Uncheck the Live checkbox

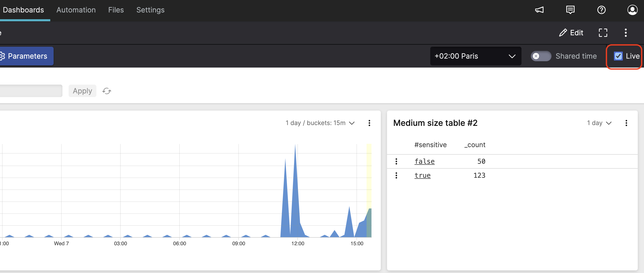(618, 56)
